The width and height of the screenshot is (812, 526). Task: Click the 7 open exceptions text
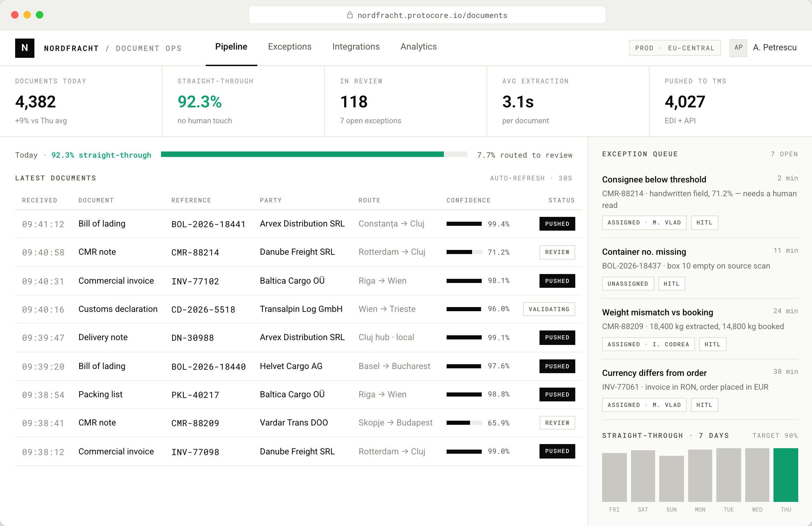click(x=371, y=121)
